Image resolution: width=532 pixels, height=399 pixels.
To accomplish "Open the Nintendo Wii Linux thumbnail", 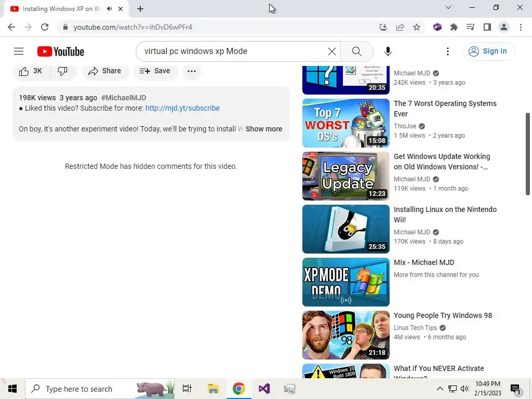I will 345,229.
